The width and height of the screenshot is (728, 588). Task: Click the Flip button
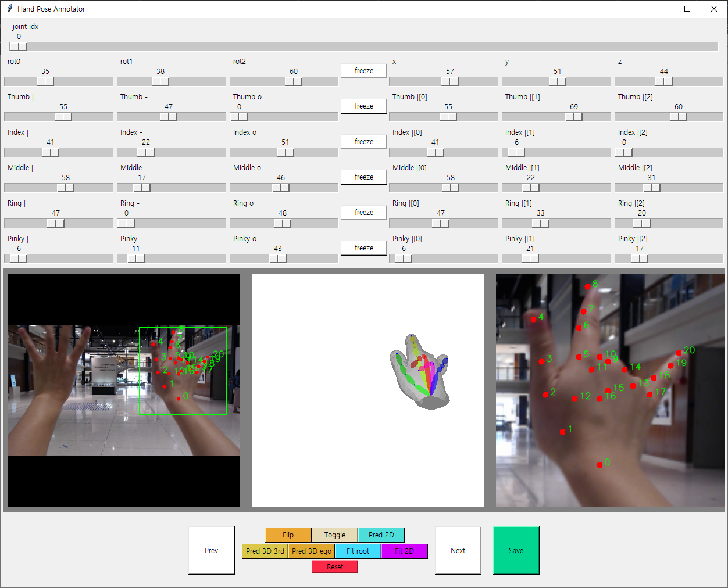(288, 535)
